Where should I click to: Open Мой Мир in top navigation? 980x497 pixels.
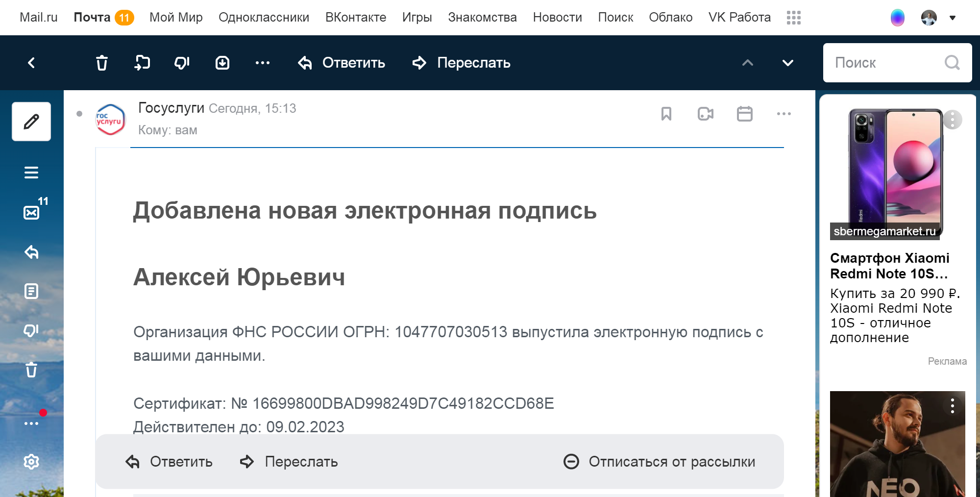pyautogui.click(x=176, y=18)
